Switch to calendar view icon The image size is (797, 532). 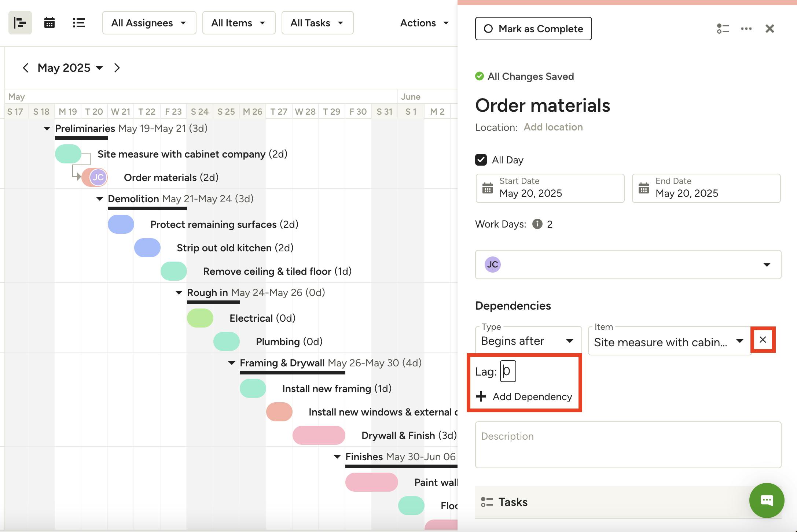(49, 23)
